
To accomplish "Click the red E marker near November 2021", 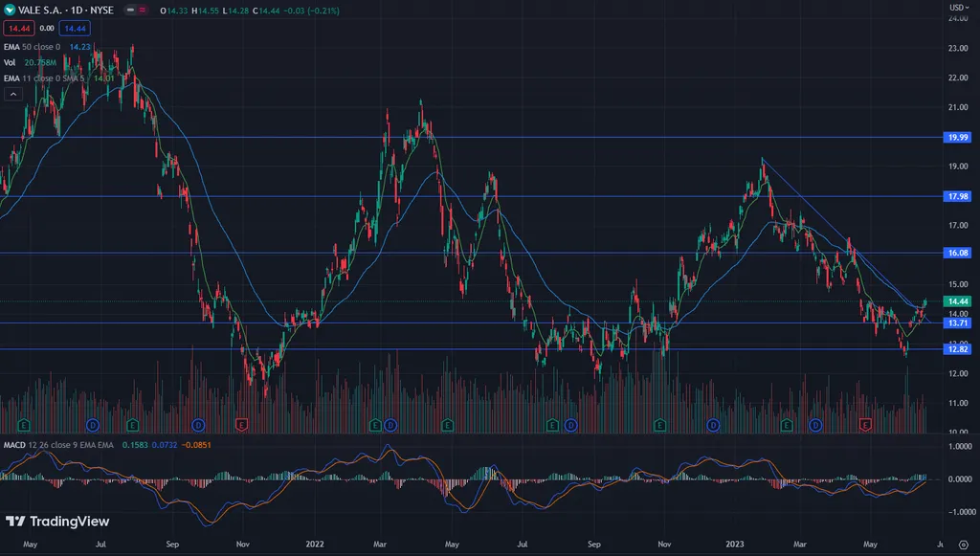I will 241,423.
